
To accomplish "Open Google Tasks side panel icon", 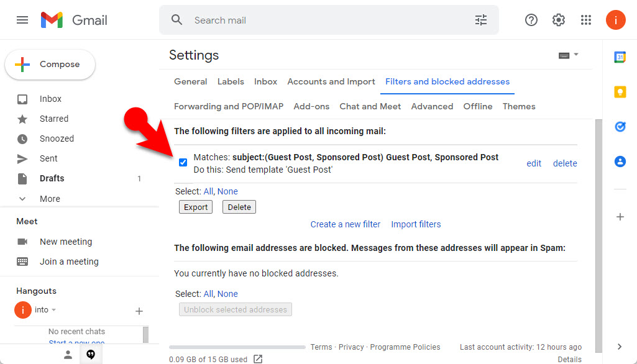I will (620, 127).
